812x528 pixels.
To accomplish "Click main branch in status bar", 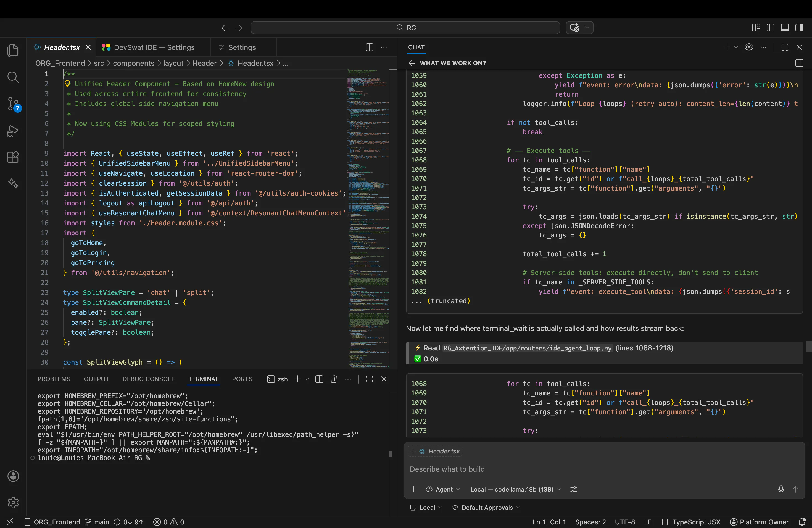I will point(97,522).
